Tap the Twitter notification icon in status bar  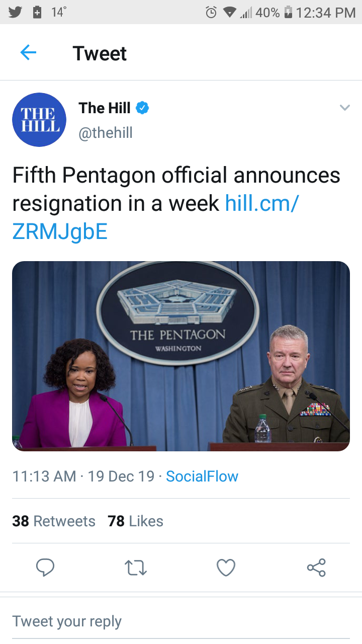(15, 12)
